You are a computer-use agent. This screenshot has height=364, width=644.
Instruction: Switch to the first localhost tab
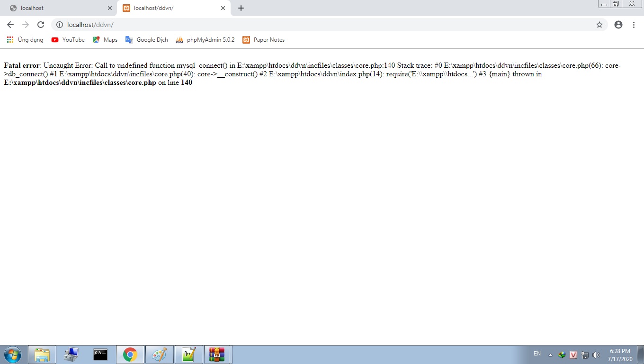coord(57,8)
